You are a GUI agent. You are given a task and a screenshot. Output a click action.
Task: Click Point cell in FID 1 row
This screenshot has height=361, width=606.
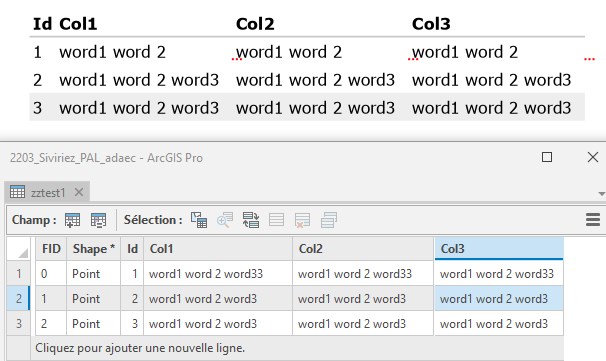pos(94,298)
